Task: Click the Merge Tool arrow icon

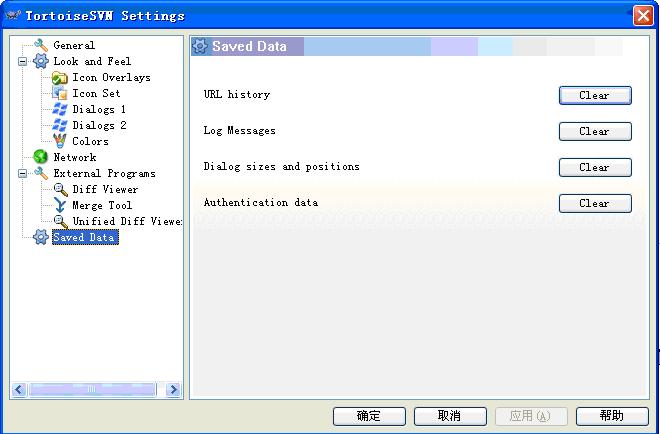Action: [59, 205]
